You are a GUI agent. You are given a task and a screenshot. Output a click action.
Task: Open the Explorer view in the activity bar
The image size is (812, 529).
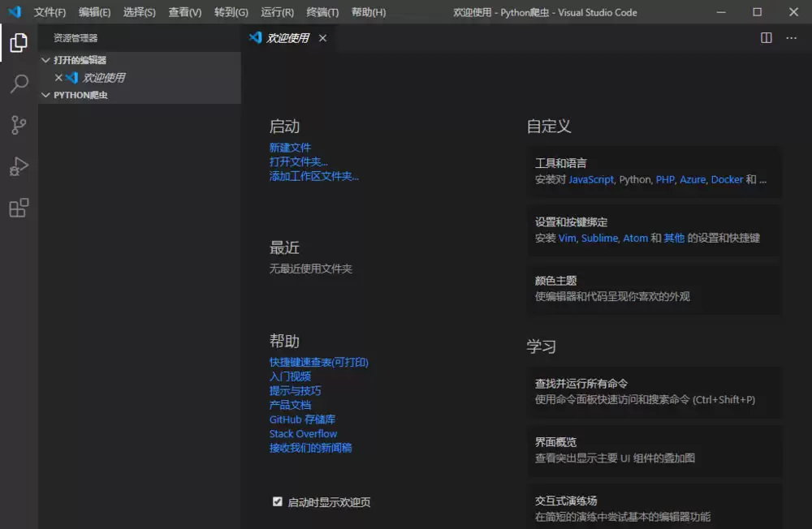coord(18,44)
